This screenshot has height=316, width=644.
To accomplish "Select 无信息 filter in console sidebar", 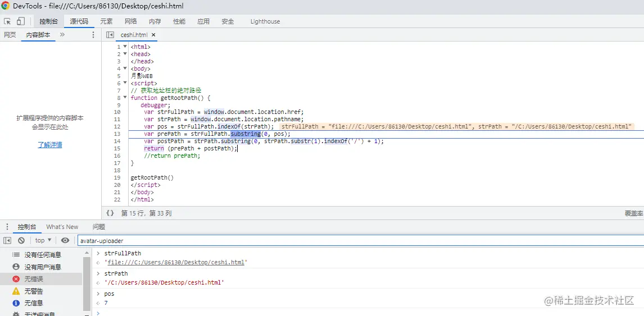I will [41, 303].
